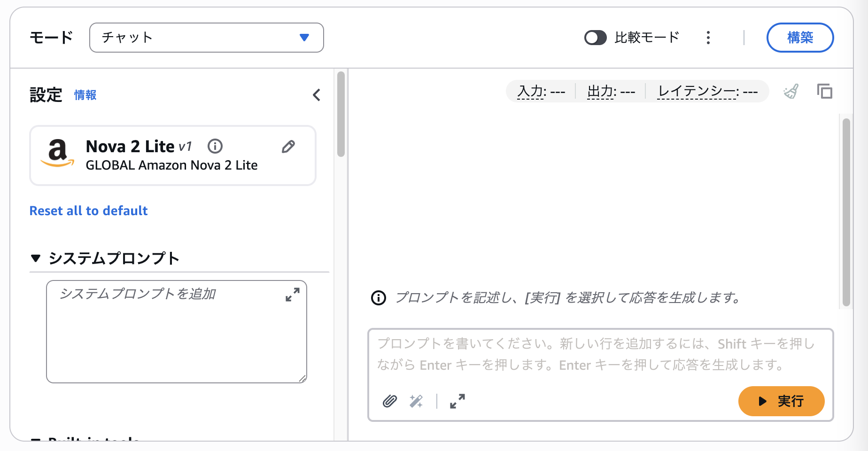The width and height of the screenshot is (868, 451).
Task: Open the 情報 link next to 設定
Action: point(85,95)
